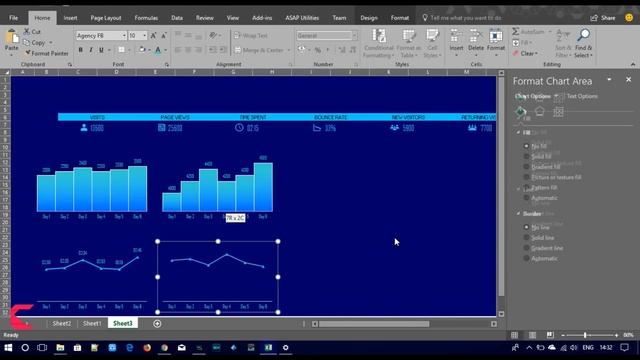Open the chart Design tab

tap(369, 18)
